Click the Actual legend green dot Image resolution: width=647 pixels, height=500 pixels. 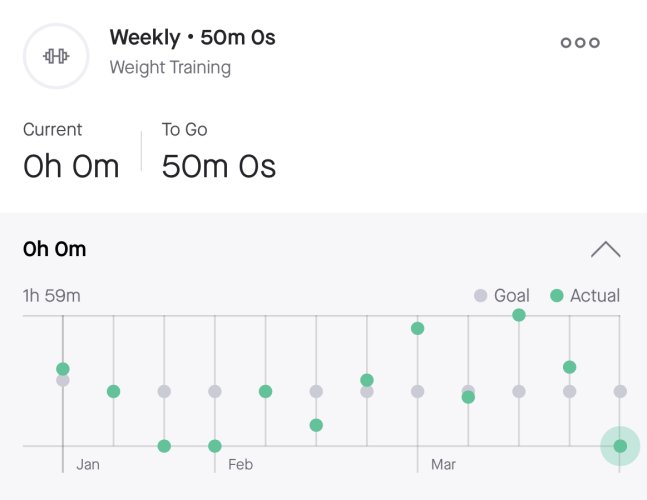coord(557,295)
